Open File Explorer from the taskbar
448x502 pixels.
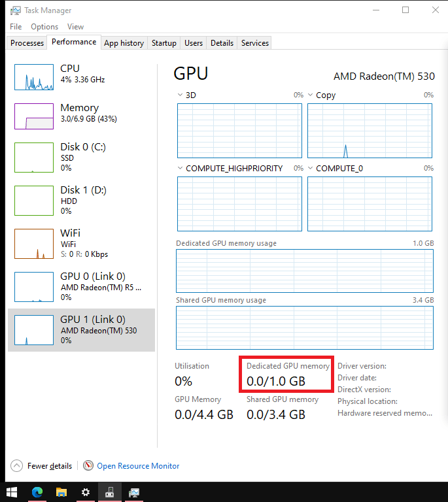61,492
